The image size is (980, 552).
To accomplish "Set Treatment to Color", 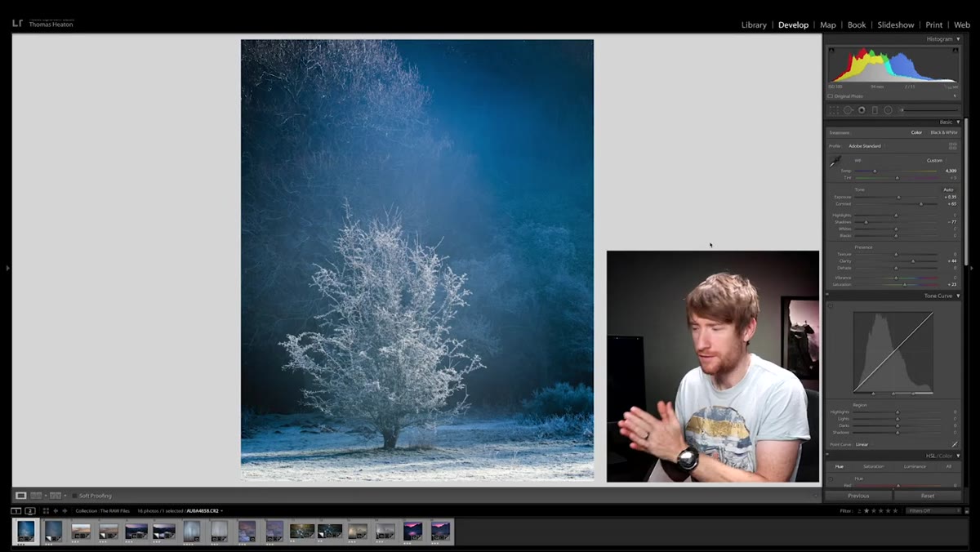I will click(916, 132).
